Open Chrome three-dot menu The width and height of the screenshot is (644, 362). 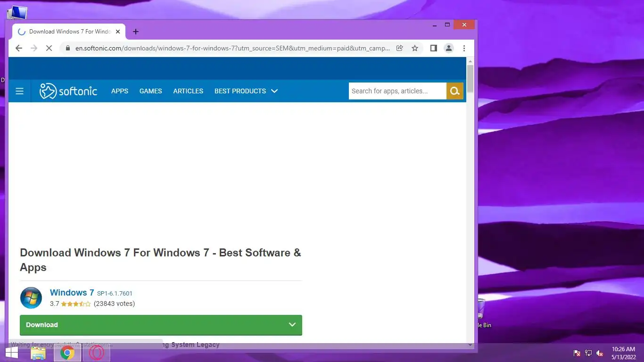tap(464, 48)
